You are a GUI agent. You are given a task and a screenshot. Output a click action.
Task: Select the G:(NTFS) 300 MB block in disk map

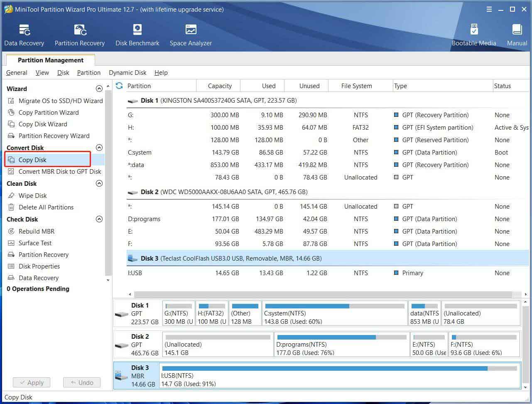(179, 313)
